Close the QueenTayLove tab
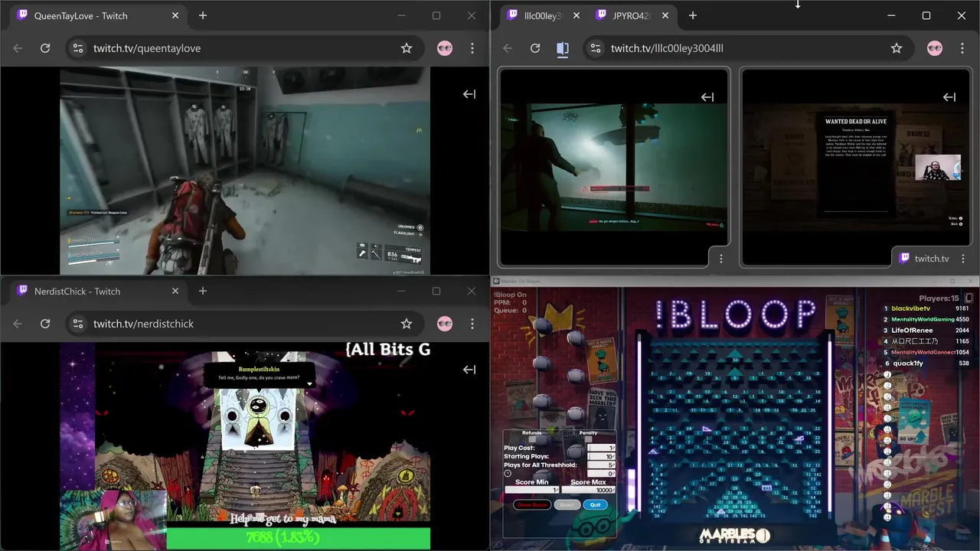 click(175, 15)
